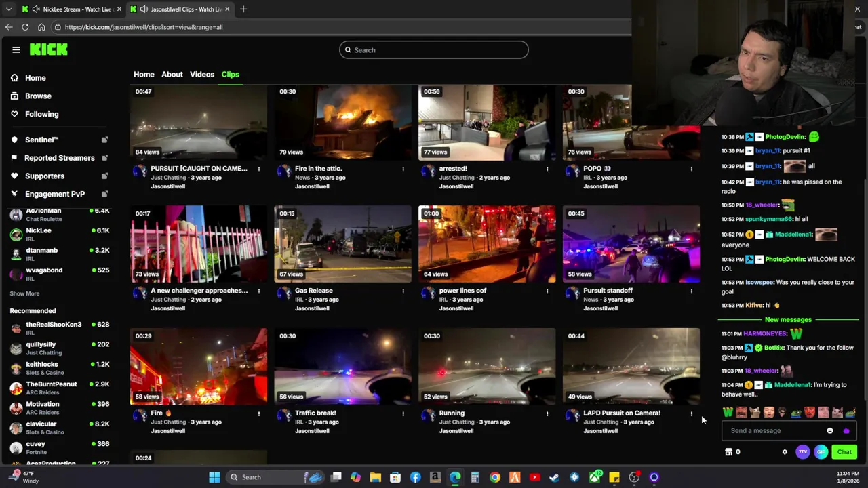
Task: Open options menu for Running clip
Action: click(x=547, y=413)
